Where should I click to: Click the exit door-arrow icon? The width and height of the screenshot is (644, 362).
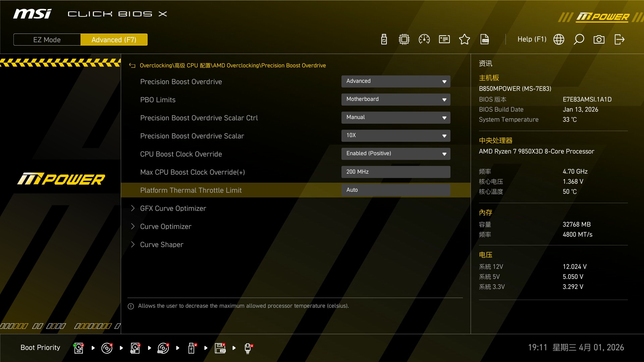(619, 40)
